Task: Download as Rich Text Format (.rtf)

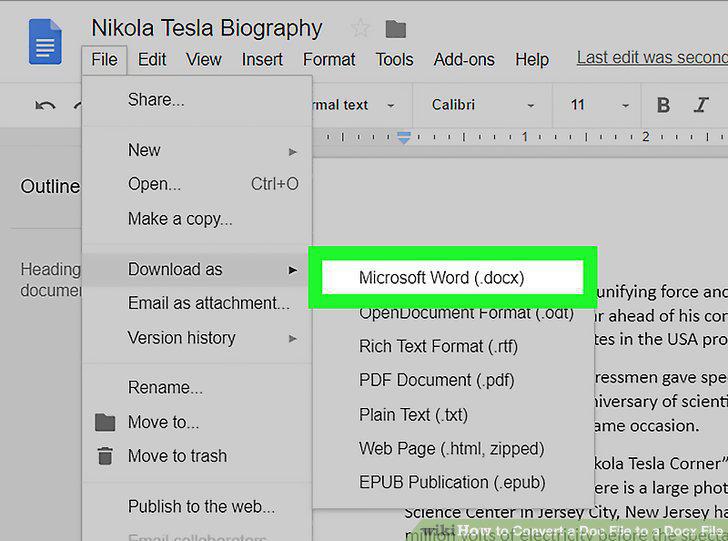Action: pyautogui.click(x=454, y=346)
